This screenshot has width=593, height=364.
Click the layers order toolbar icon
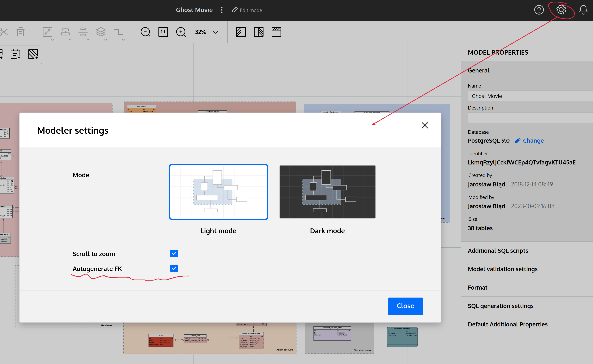(101, 32)
